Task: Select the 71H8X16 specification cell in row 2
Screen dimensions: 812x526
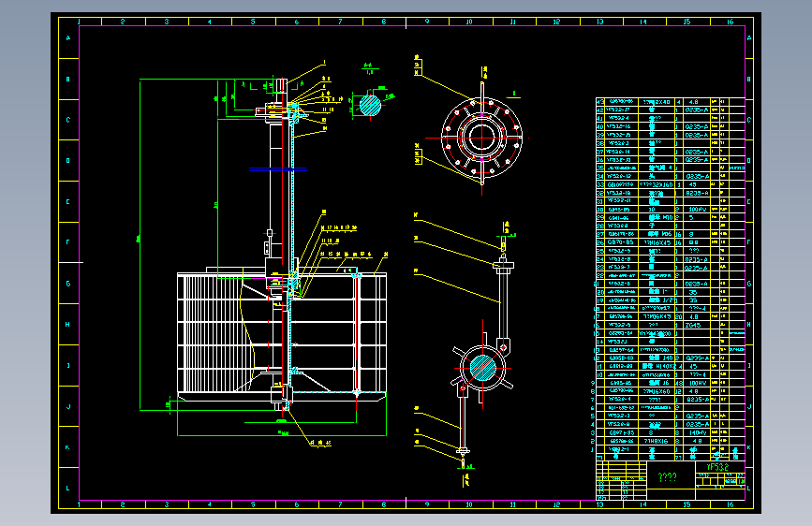Action: [656, 441]
